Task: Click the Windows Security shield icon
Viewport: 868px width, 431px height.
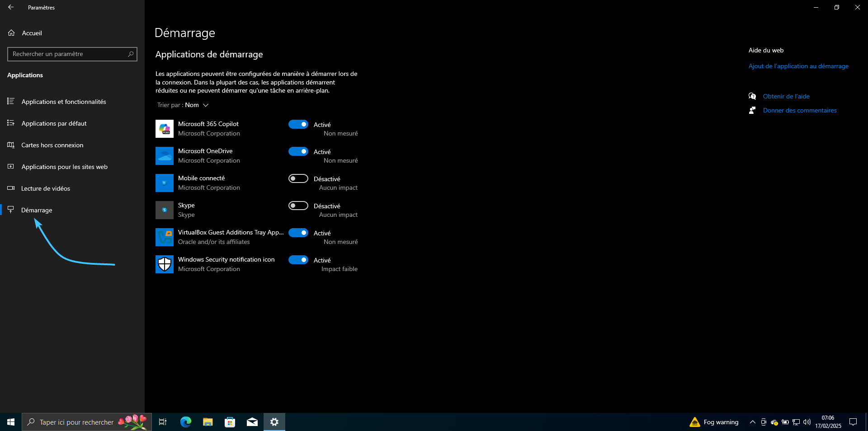Action: coord(165,264)
